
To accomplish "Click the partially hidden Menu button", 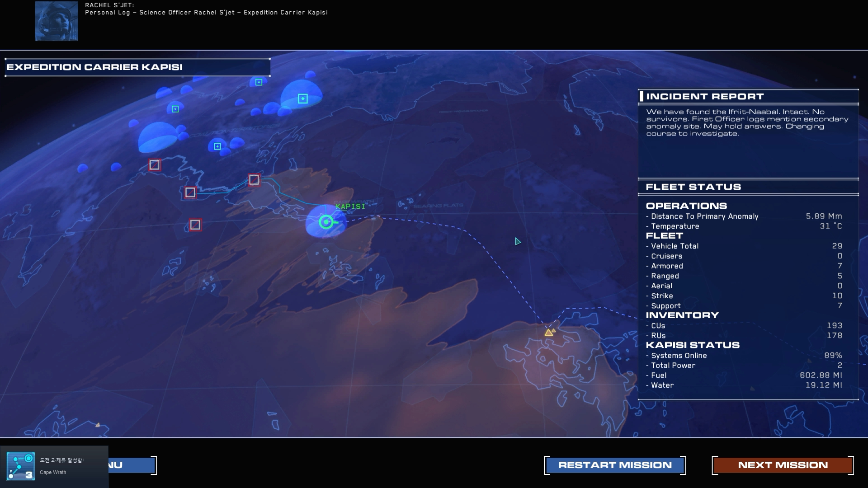I will point(132,465).
